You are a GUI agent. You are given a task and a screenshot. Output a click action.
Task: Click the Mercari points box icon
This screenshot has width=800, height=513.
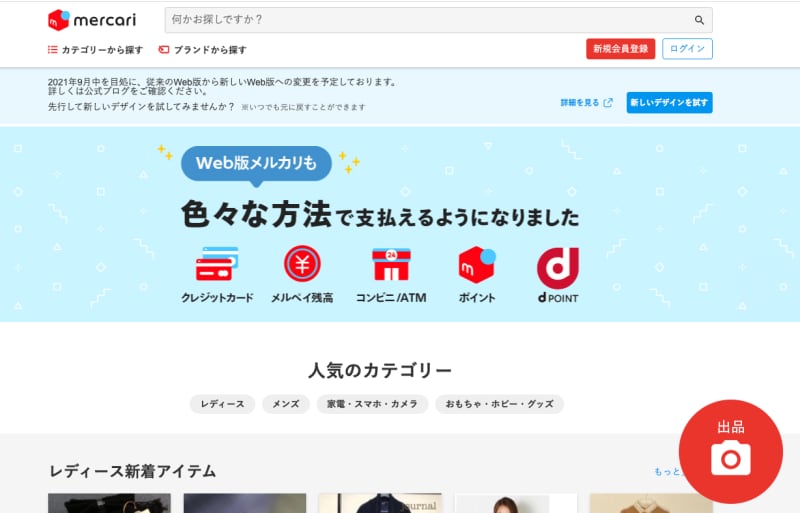point(477,264)
